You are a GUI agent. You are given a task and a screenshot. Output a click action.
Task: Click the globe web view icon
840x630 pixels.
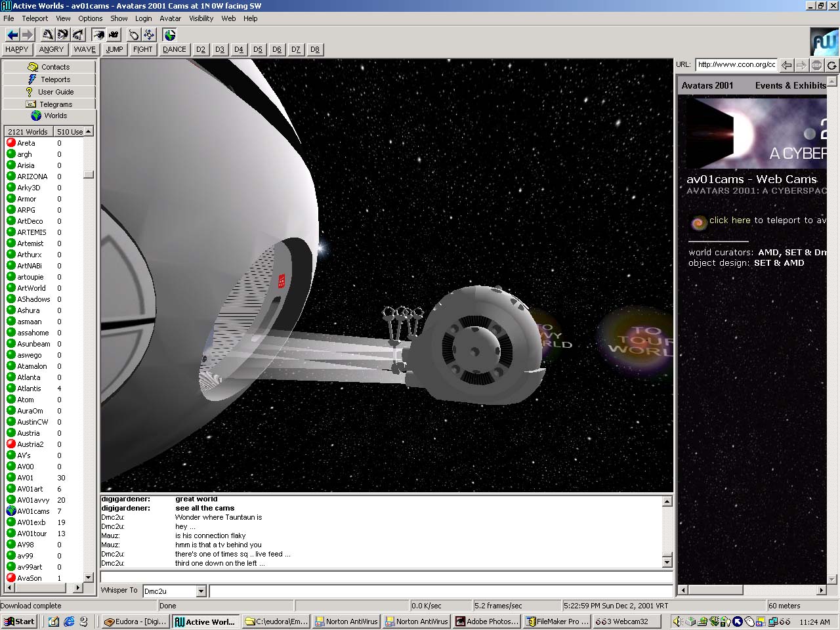coord(170,35)
